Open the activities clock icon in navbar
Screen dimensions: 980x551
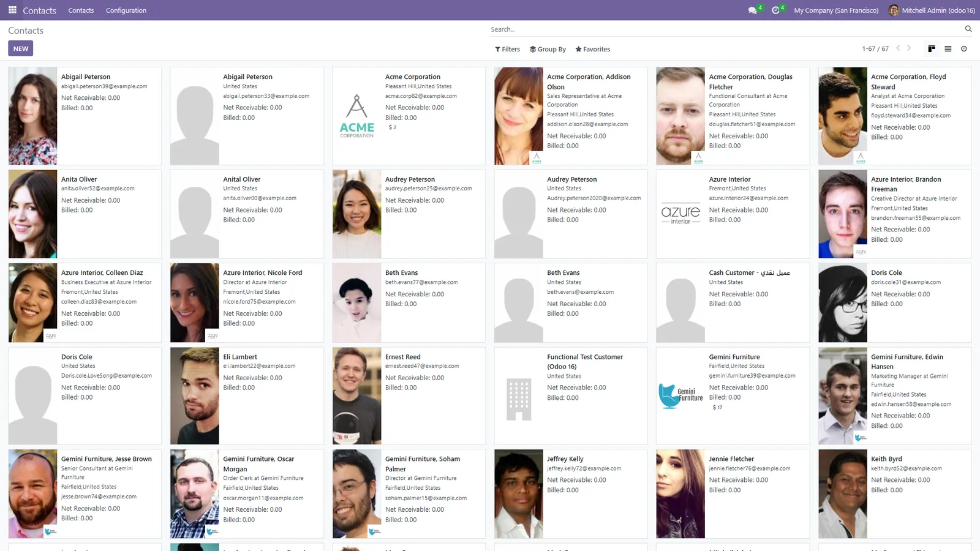pyautogui.click(x=775, y=10)
